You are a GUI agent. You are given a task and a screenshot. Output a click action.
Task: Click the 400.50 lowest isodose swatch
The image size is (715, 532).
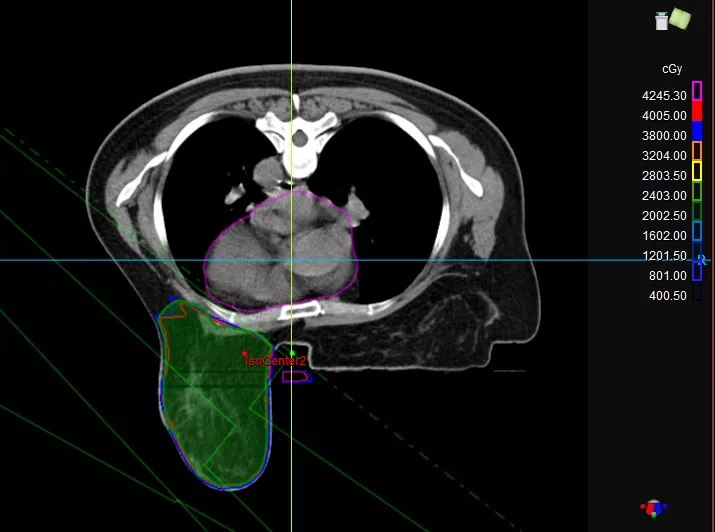697,294
